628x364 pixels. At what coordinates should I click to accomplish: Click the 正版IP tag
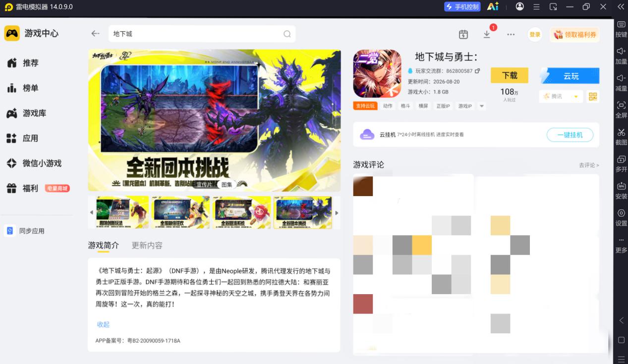click(x=443, y=106)
